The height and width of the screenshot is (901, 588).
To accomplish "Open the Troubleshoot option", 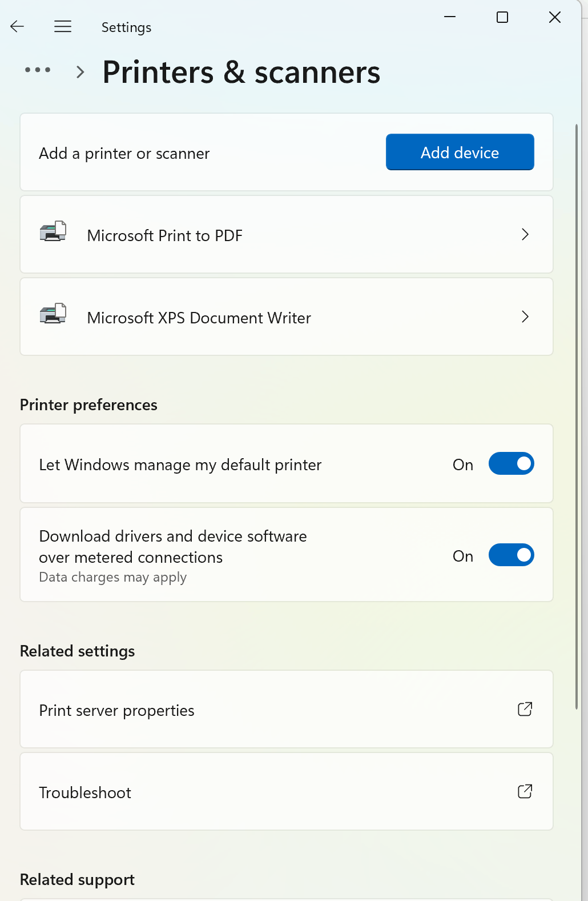I will point(85,792).
